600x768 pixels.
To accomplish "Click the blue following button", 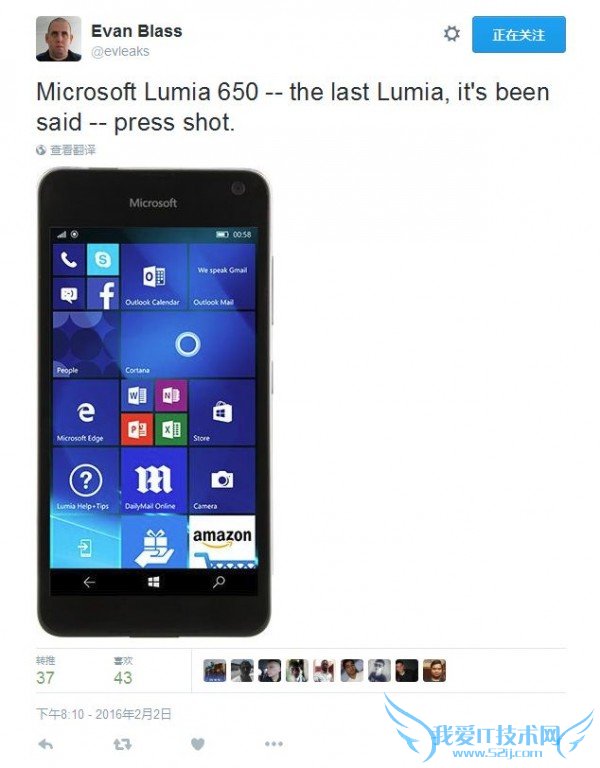I will click(519, 34).
